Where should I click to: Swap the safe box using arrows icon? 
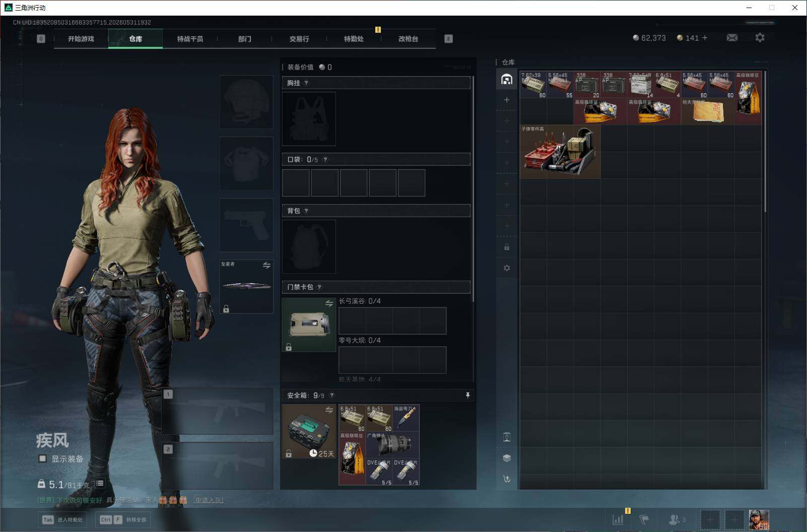pos(329,410)
